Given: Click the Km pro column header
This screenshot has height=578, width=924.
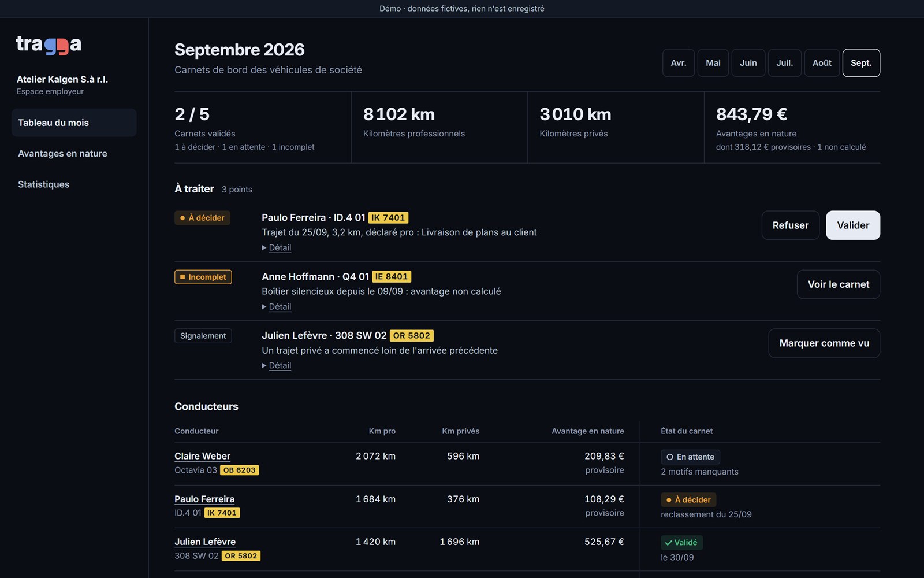Looking at the screenshot, I should pyautogui.click(x=382, y=431).
